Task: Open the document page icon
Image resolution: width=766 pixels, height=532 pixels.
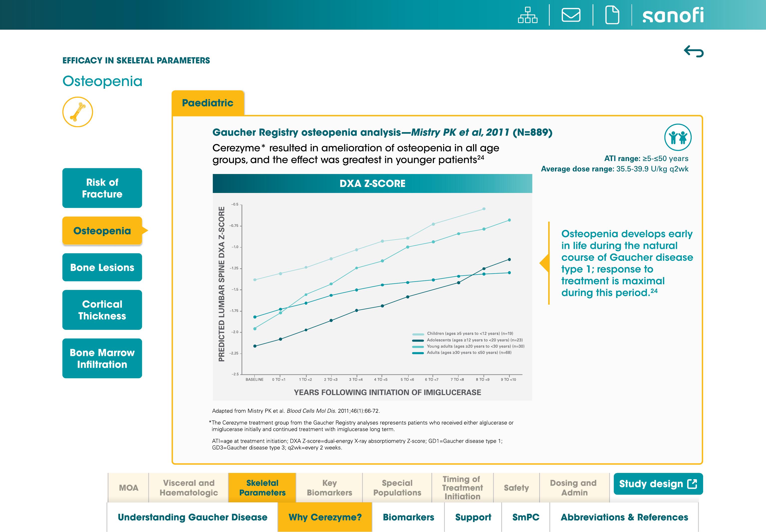Action: point(612,15)
